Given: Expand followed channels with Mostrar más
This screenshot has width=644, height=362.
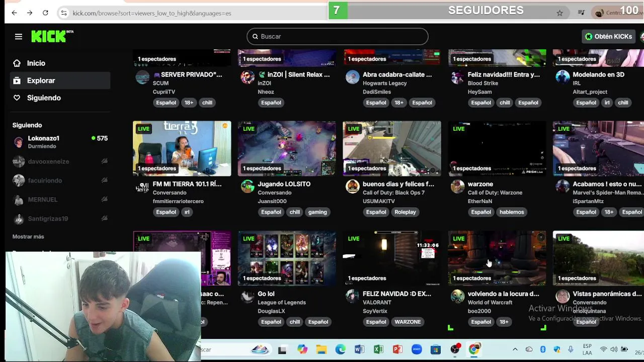Looking at the screenshot, I should pyautogui.click(x=28, y=236).
